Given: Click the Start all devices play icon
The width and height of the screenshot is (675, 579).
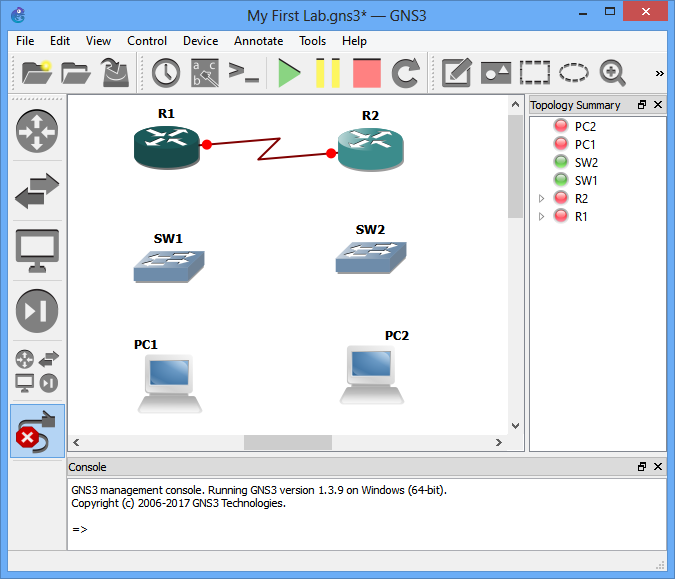Looking at the screenshot, I should [290, 73].
